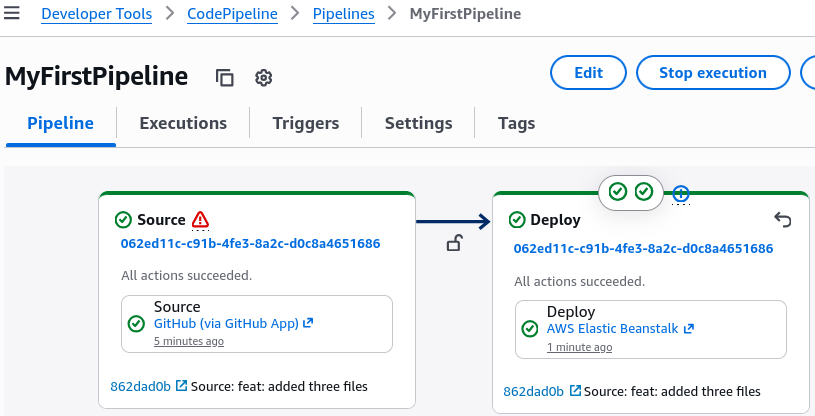Click the blue plus circle icon above Deploy
This screenshot has height=416, width=815.
681,194
